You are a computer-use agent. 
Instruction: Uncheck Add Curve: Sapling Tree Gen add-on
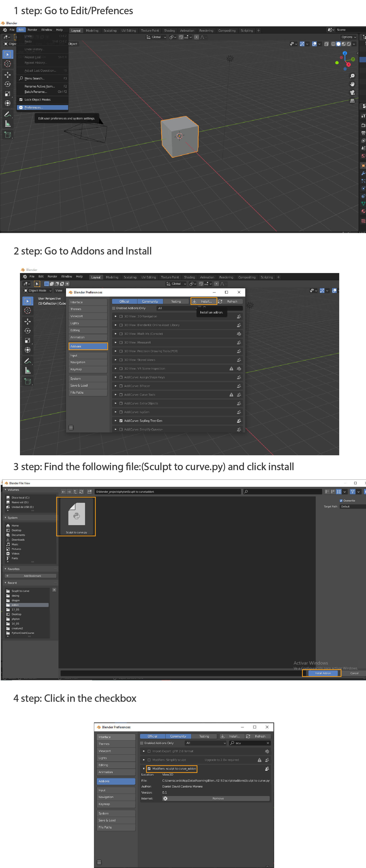click(x=121, y=420)
